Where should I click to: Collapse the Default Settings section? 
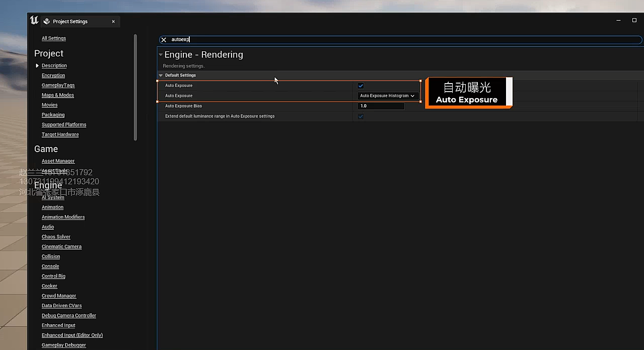coord(161,76)
